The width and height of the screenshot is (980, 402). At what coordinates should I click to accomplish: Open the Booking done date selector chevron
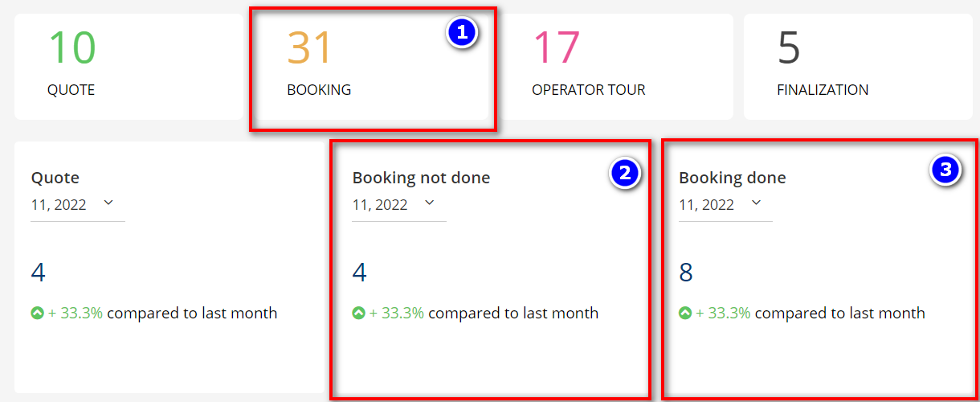pyautogui.click(x=756, y=203)
